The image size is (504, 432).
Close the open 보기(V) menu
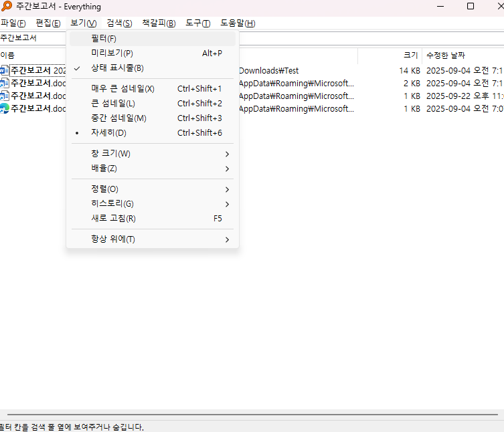pos(84,23)
